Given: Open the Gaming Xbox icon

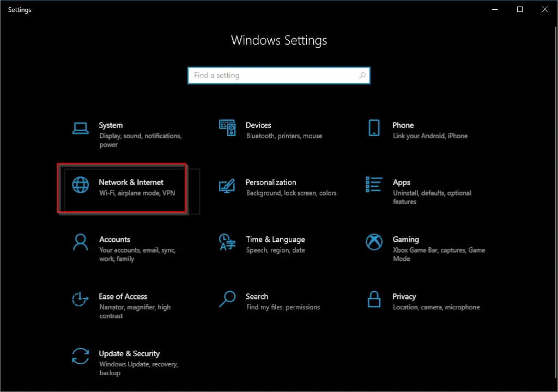Looking at the screenshot, I should click(x=374, y=242).
